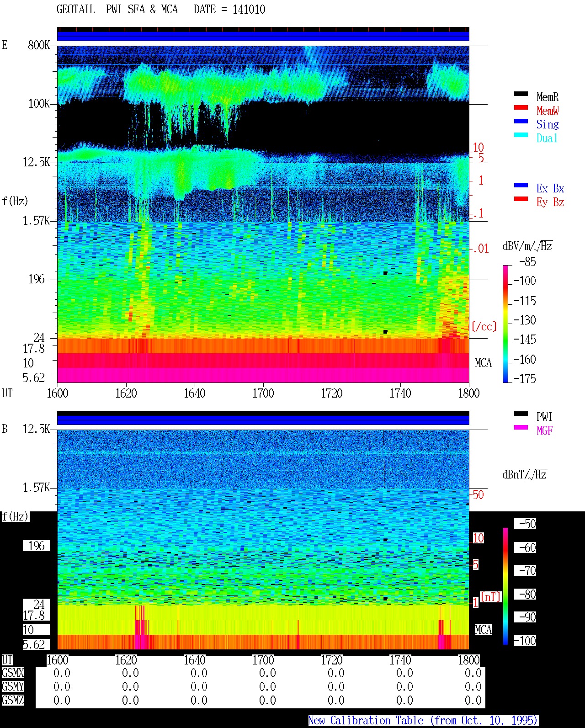Click the GSMY row label
This screenshot has width=585, height=728.
[x=13, y=686]
